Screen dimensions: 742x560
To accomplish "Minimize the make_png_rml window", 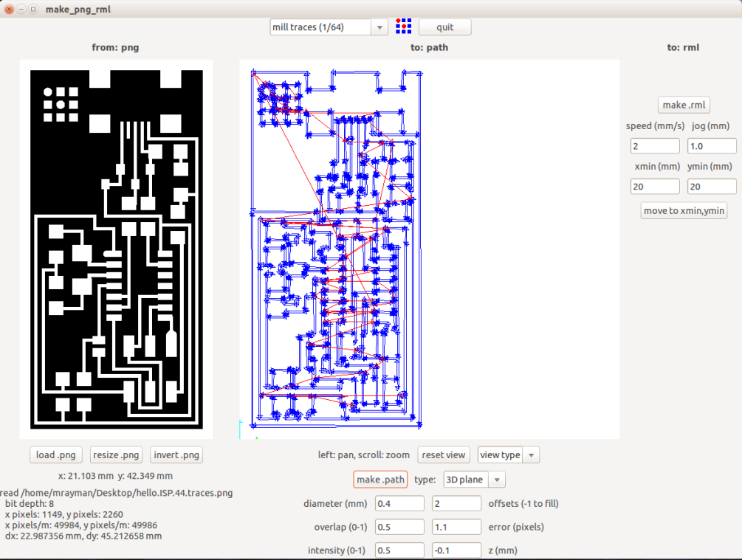I will (21, 9).
